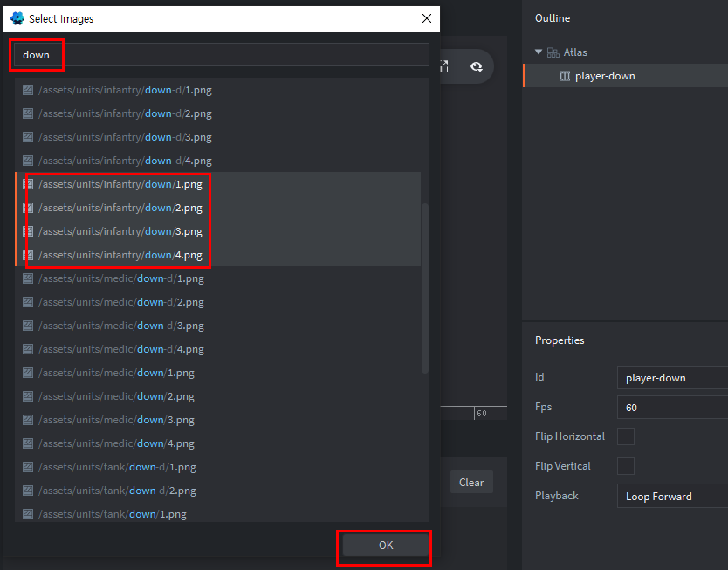Click image icon beside medic/down-d/4.png
Viewport: 728px width, 570px height.
(x=28, y=349)
